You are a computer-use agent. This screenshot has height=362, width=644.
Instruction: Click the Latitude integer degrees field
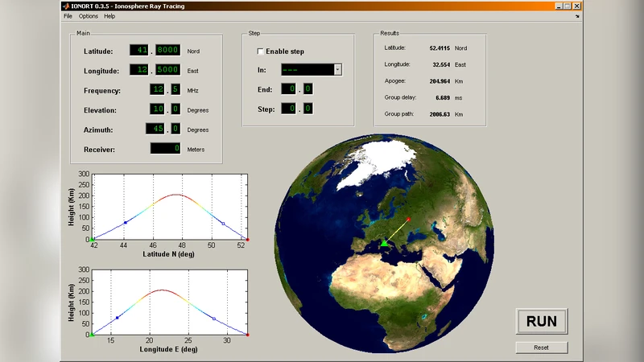[140, 51]
